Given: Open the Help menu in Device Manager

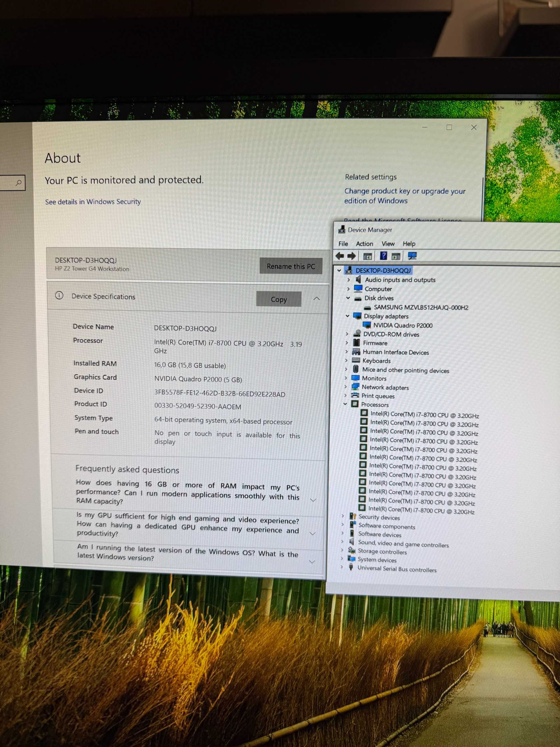Looking at the screenshot, I should 409,243.
